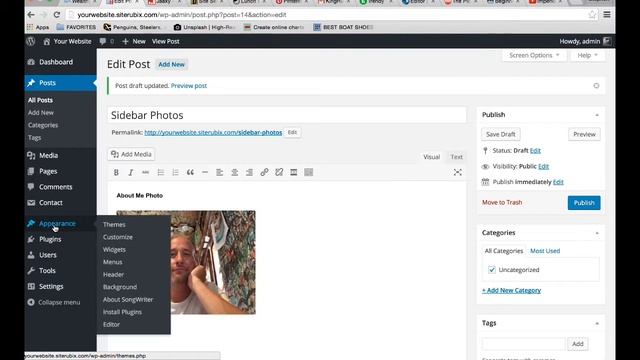Viewport: 640px width, 360px height.
Task: Show All Categories tab
Action: pyautogui.click(x=504, y=251)
